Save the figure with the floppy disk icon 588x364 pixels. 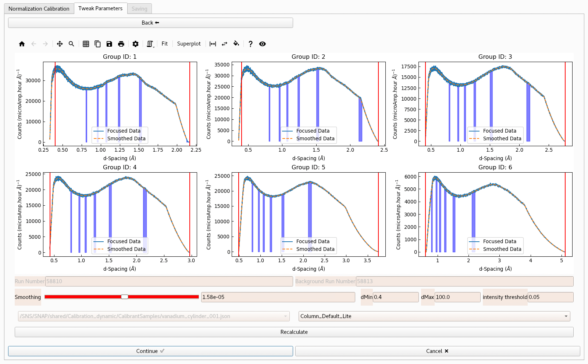pos(109,44)
